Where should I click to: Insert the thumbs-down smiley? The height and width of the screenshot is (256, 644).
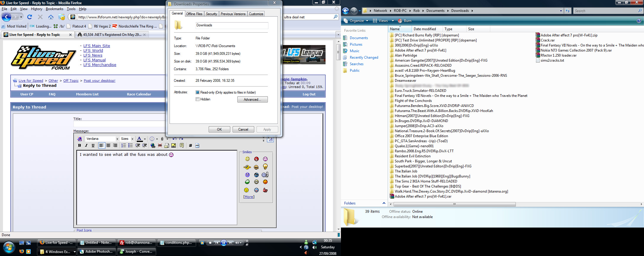pos(265,190)
